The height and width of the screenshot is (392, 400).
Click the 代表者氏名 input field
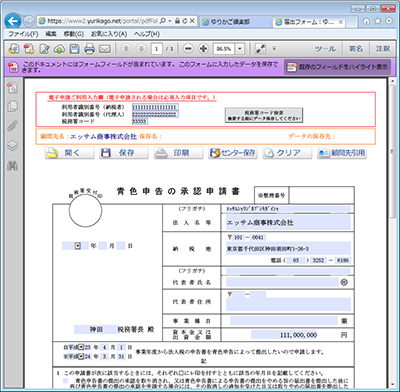[282, 282]
